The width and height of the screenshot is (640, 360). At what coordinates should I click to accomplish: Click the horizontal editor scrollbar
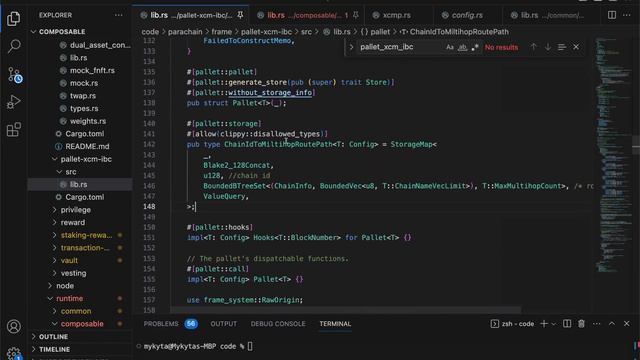click(x=345, y=310)
